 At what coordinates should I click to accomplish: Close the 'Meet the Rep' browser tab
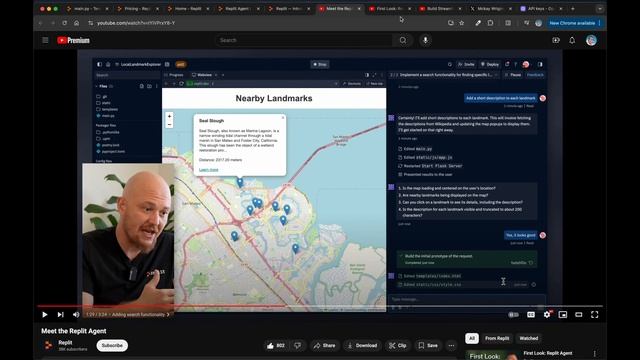coord(359,9)
